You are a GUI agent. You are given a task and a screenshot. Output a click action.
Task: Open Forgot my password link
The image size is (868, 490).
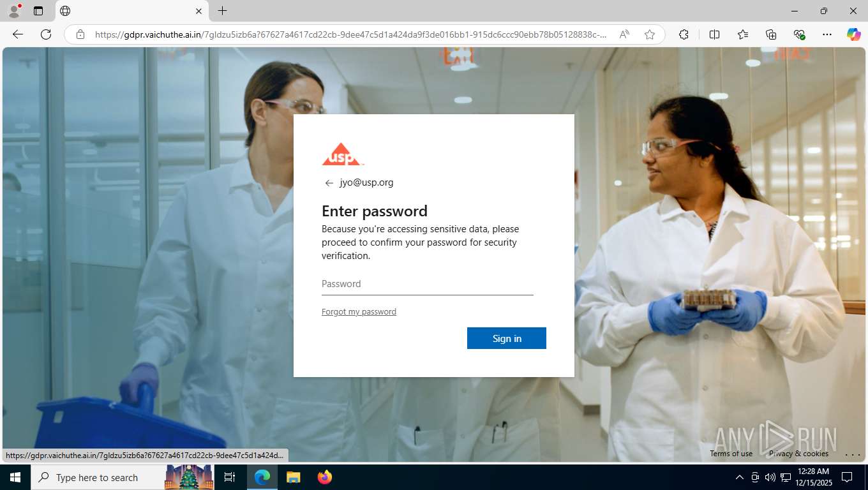[359, 311]
